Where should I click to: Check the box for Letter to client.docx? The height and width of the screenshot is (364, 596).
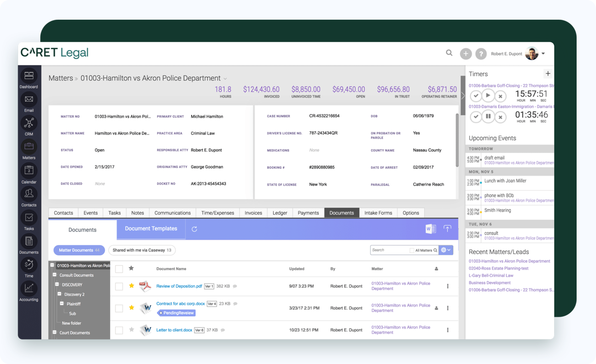click(x=119, y=330)
